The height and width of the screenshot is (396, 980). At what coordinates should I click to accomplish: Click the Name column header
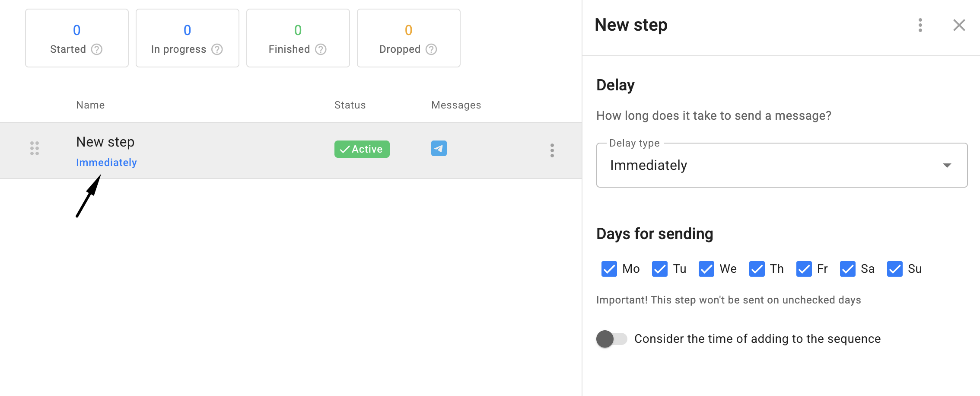coord(90,105)
